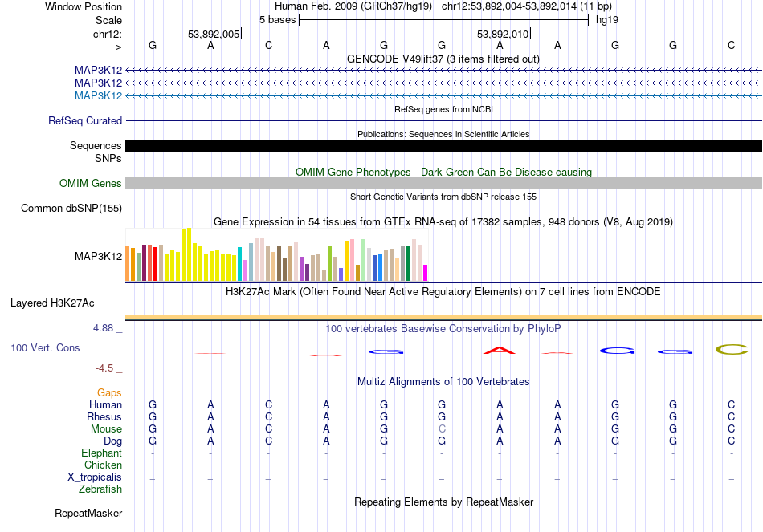Select the Elephant alignment row label
The image size is (763, 532).
[101, 453]
